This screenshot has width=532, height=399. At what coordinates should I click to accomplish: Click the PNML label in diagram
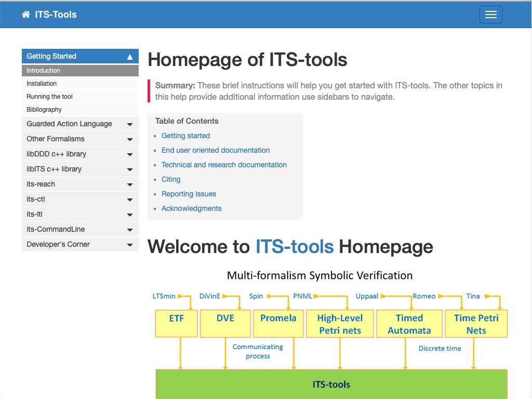tap(303, 296)
